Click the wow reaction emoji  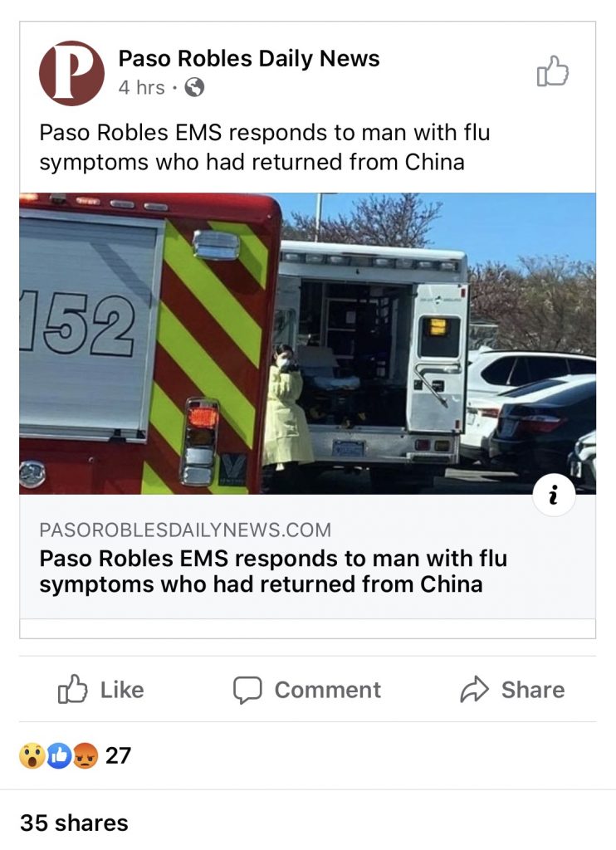click(32, 755)
